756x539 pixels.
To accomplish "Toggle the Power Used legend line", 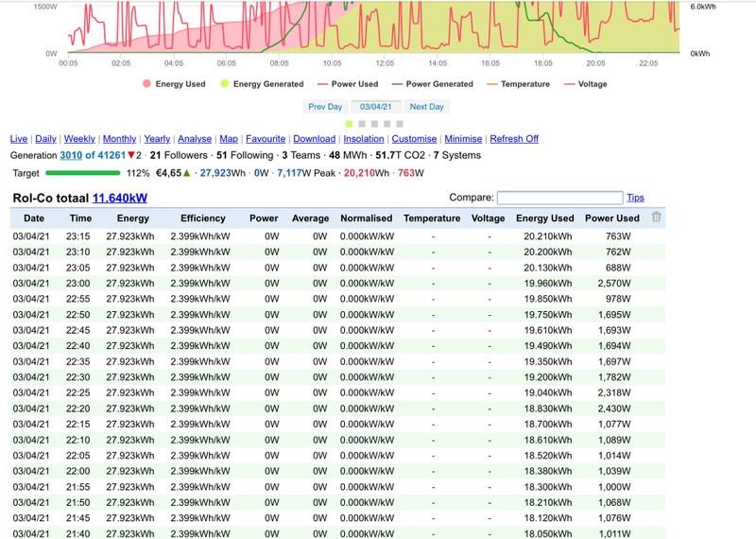I will pyautogui.click(x=322, y=84).
